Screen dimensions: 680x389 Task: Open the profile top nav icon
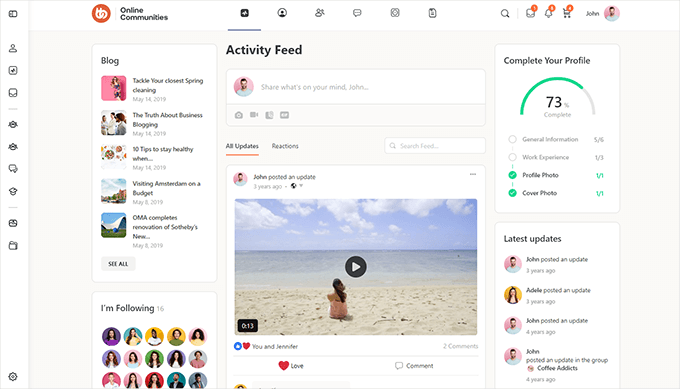pyautogui.click(x=282, y=13)
